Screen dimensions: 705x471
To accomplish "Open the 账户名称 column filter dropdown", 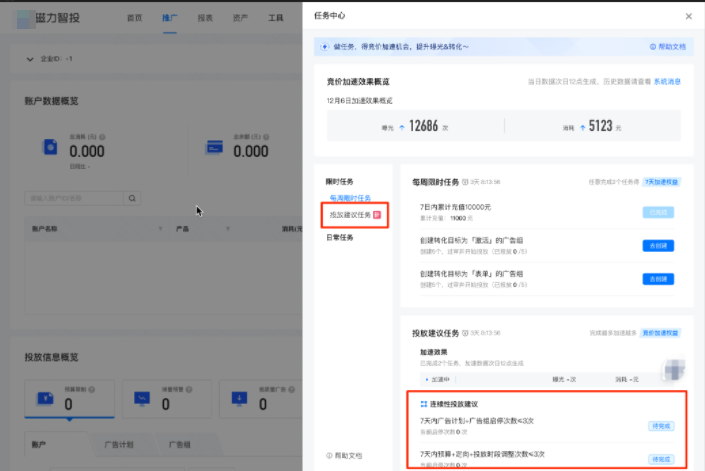I will 161,229.
